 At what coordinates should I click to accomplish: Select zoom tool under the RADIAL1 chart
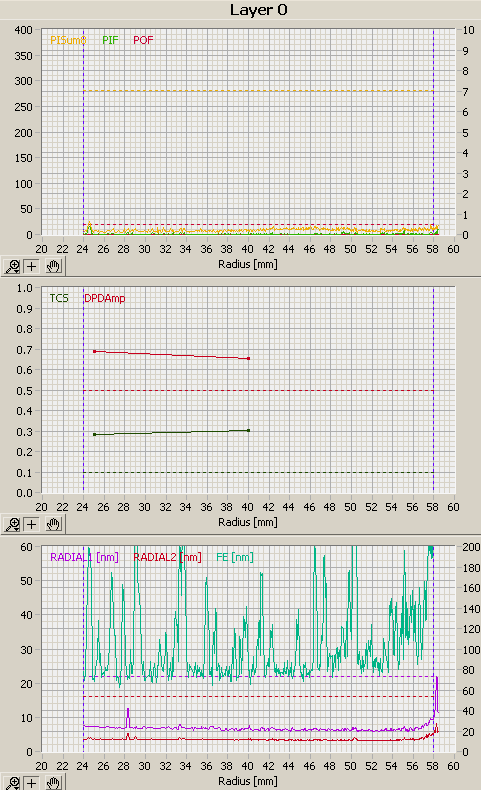(12, 783)
